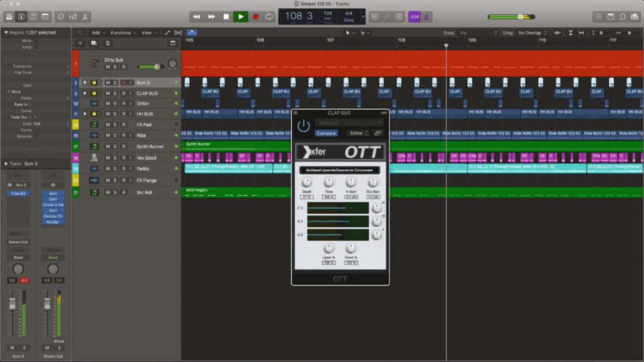Collapse the Region inspector disclosure triangle
Image resolution: width=644 pixels, height=362 pixels.
coord(6,33)
